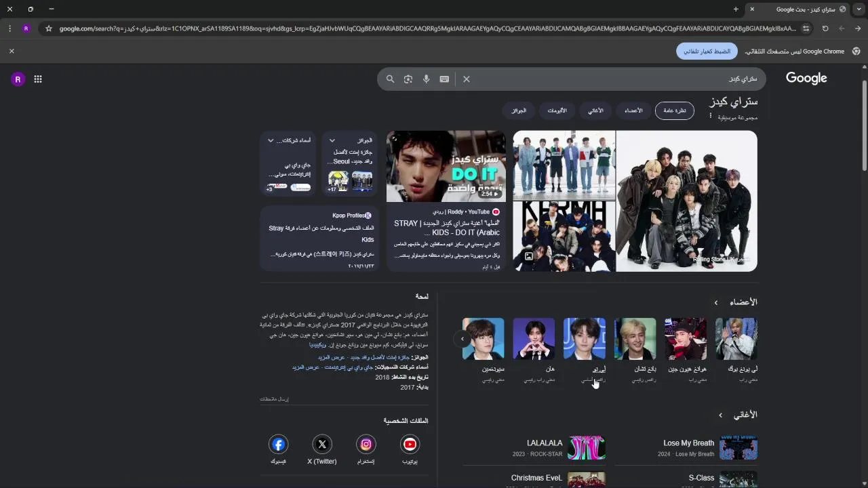Viewport: 868px width, 488px height.
Task: Open member لي نو photo
Action: click(x=585, y=339)
